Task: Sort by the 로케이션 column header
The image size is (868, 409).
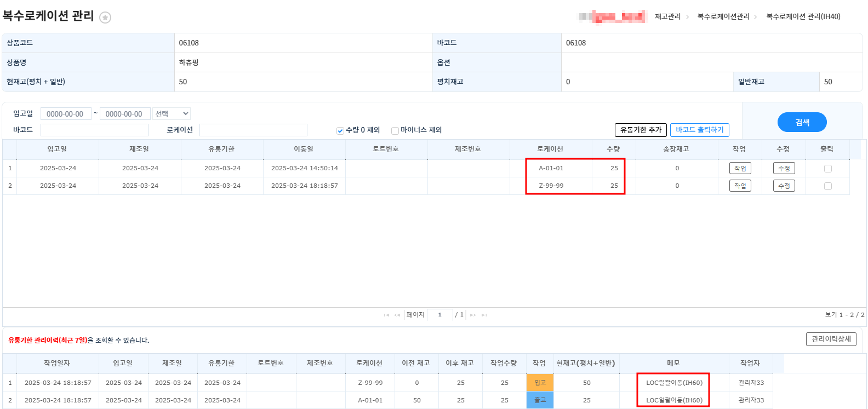Action: tap(550, 149)
